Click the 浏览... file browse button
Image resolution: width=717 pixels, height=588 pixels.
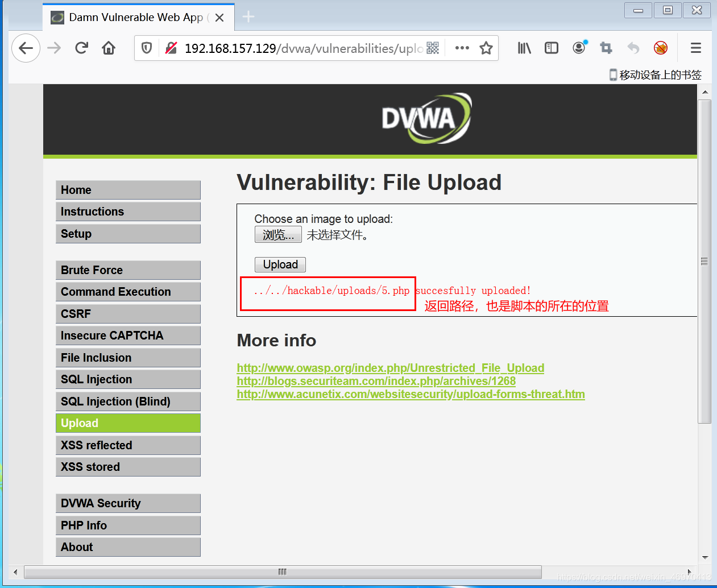tap(278, 235)
